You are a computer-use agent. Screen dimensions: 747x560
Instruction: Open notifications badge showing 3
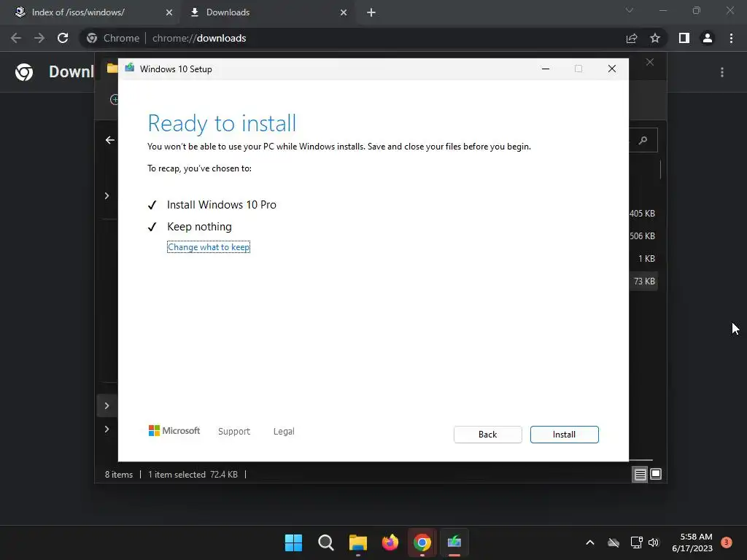click(727, 542)
